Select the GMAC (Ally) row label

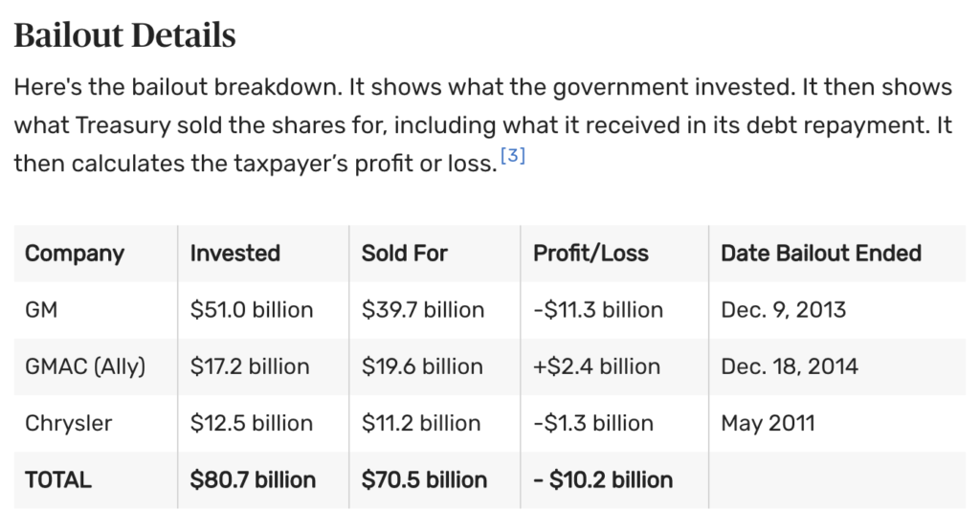pos(85,366)
